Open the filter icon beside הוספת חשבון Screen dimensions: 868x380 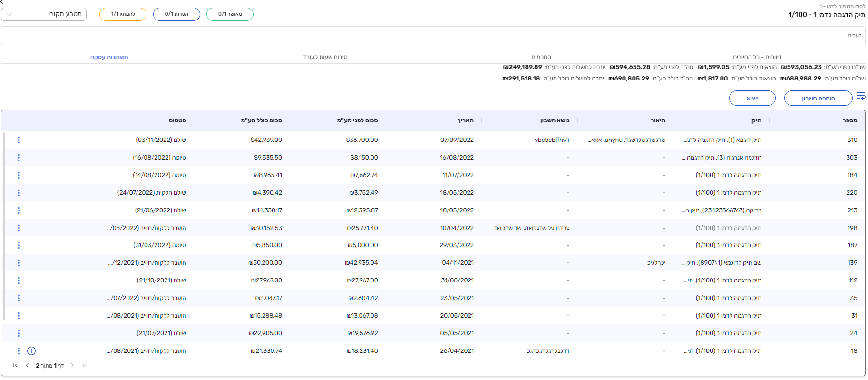click(861, 97)
